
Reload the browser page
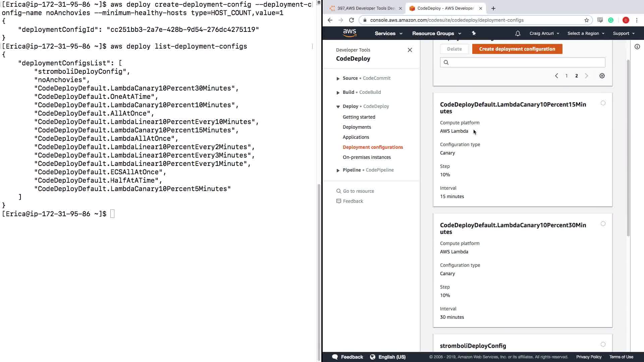[352, 20]
